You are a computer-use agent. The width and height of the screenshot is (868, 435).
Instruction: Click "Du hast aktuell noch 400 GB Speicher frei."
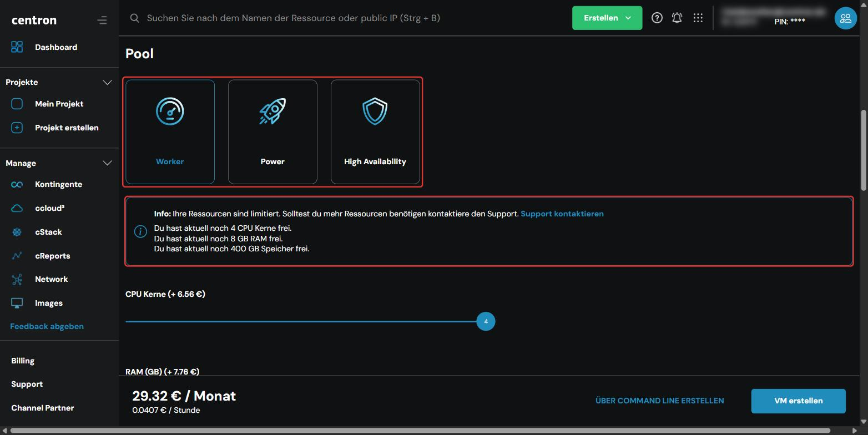[231, 249]
